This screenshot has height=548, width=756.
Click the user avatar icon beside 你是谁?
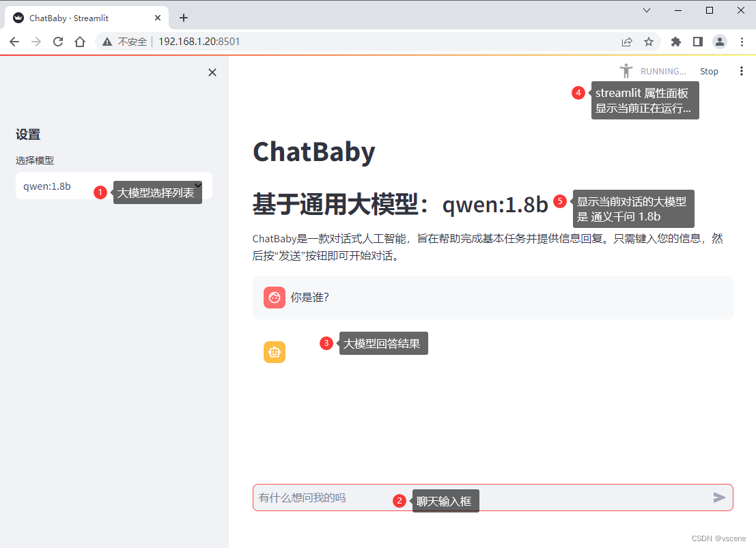click(x=275, y=298)
